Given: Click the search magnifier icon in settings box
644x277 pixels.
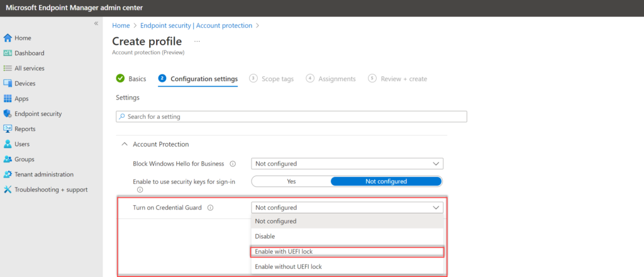Looking at the screenshot, I should (x=122, y=116).
